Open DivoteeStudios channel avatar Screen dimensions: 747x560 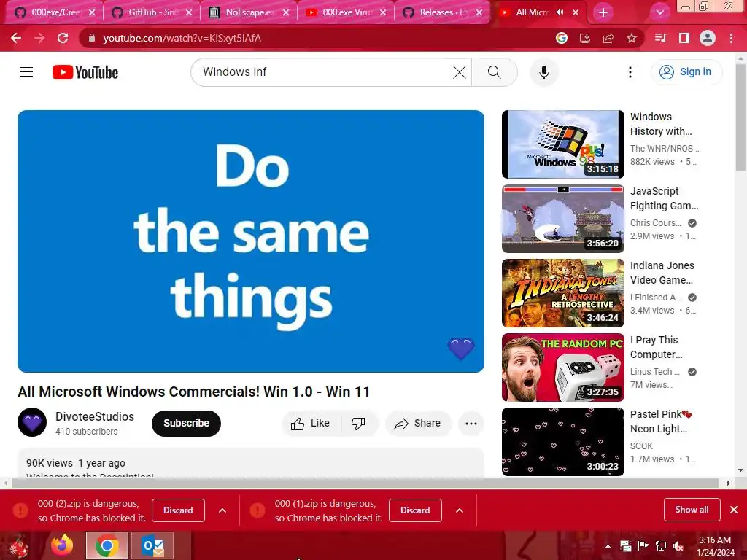pos(32,422)
